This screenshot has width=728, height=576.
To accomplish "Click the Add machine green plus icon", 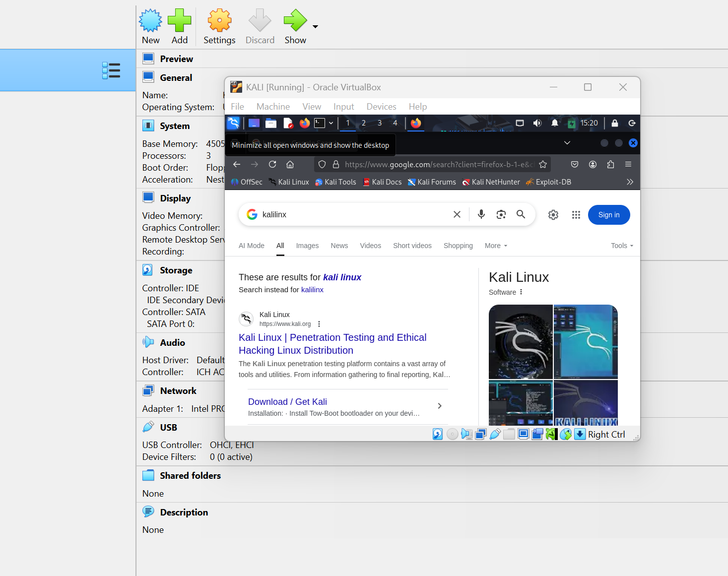I will click(179, 20).
